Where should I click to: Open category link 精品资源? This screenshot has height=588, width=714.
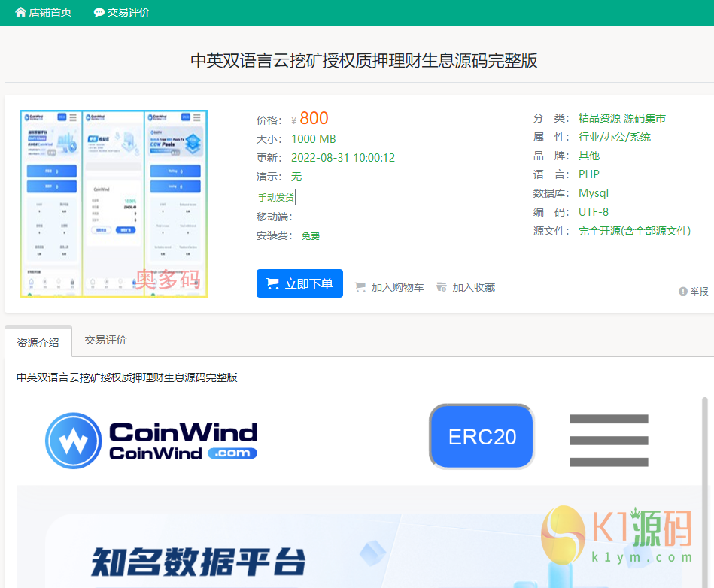point(599,118)
